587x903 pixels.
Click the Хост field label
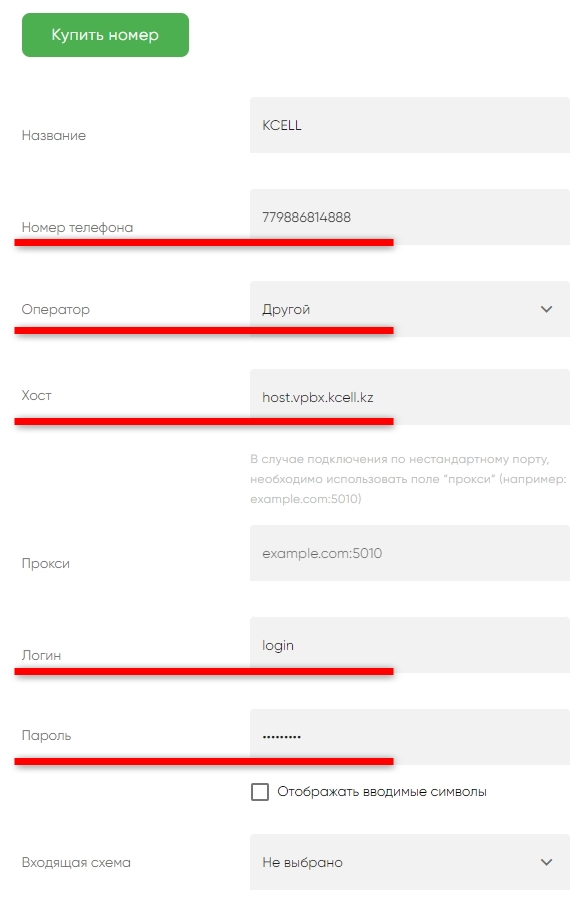click(36, 396)
